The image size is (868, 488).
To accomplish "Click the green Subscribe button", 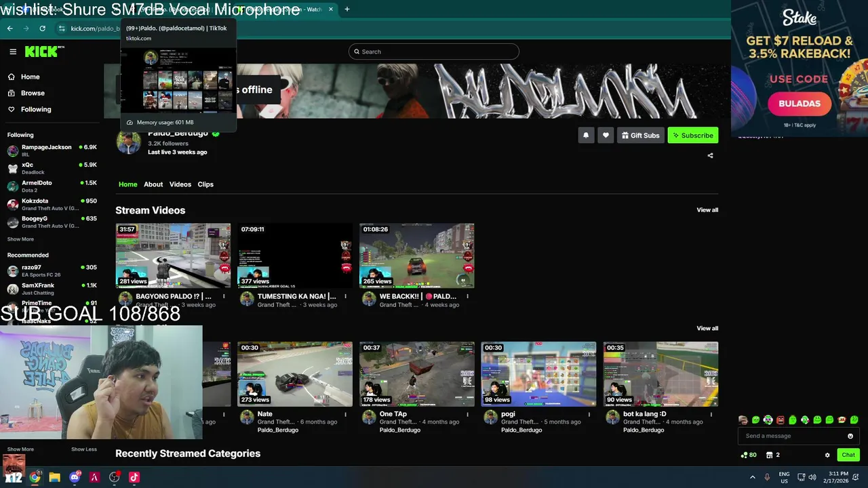I will point(693,136).
